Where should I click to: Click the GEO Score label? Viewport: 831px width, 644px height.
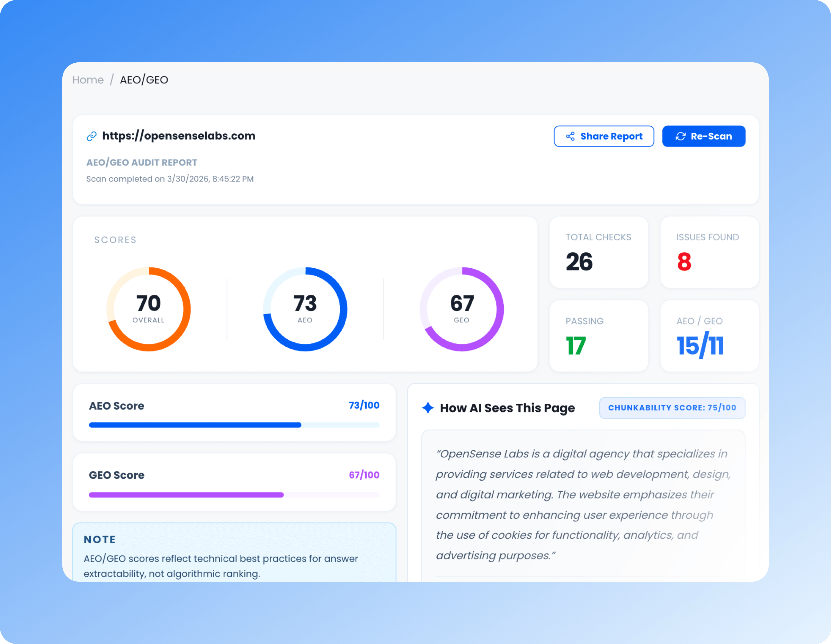(116, 475)
